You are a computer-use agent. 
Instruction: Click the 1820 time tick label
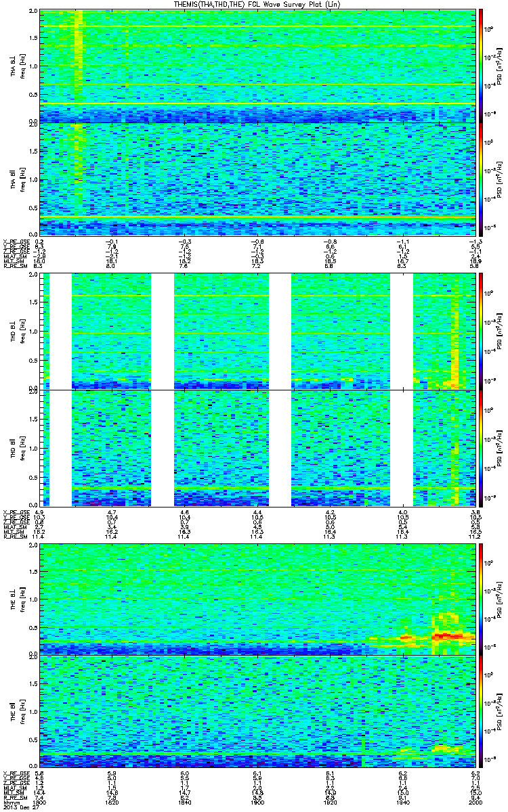[113, 803]
